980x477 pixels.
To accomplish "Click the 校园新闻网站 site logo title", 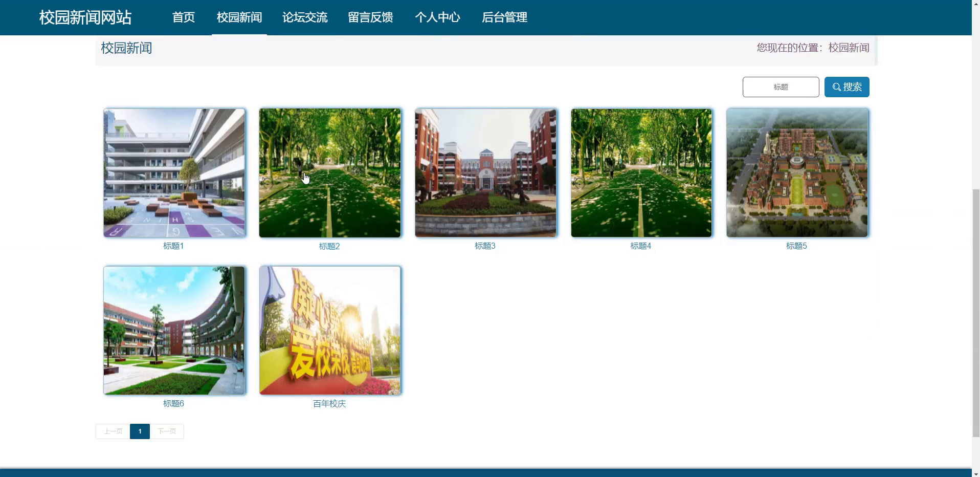I will (x=85, y=17).
